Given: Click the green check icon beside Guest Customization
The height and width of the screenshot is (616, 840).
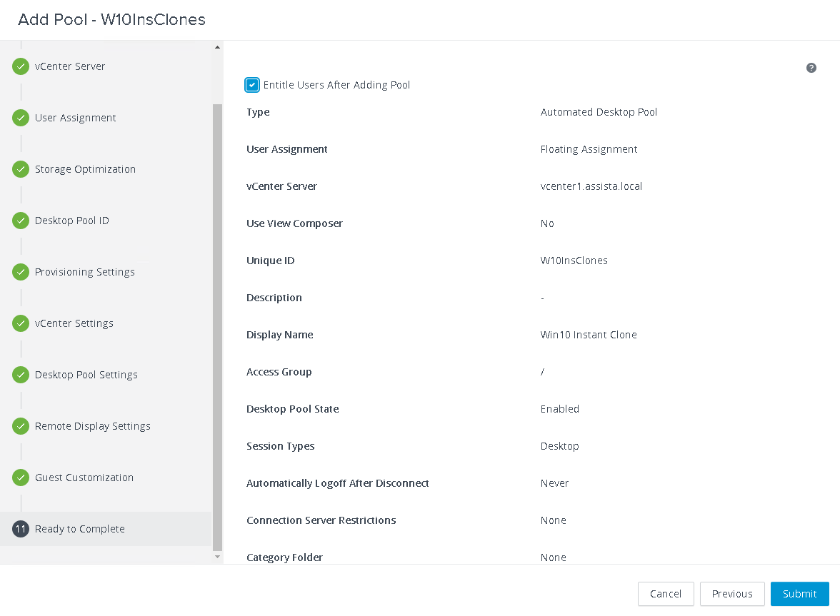Looking at the screenshot, I should coord(20,478).
